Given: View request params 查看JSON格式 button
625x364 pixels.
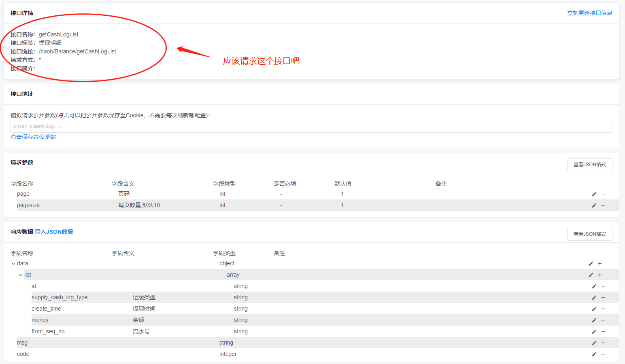Looking at the screenshot, I should (x=589, y=165).
